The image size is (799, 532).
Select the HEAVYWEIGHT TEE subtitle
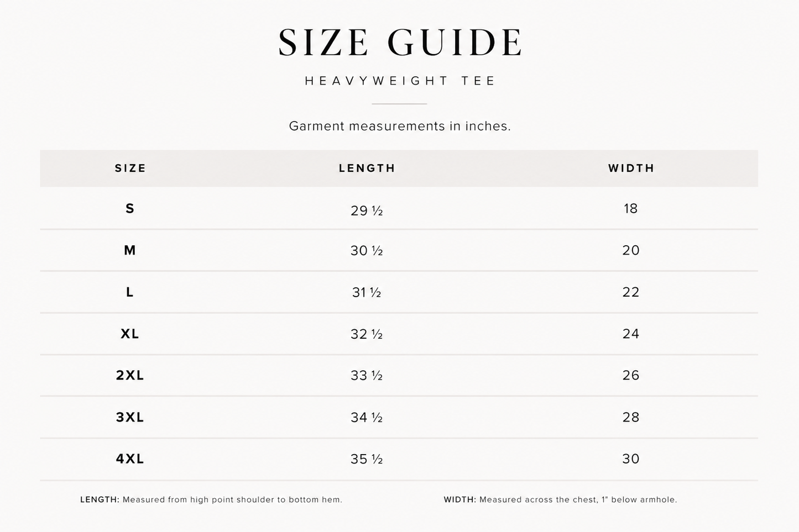tap(400, 81)
